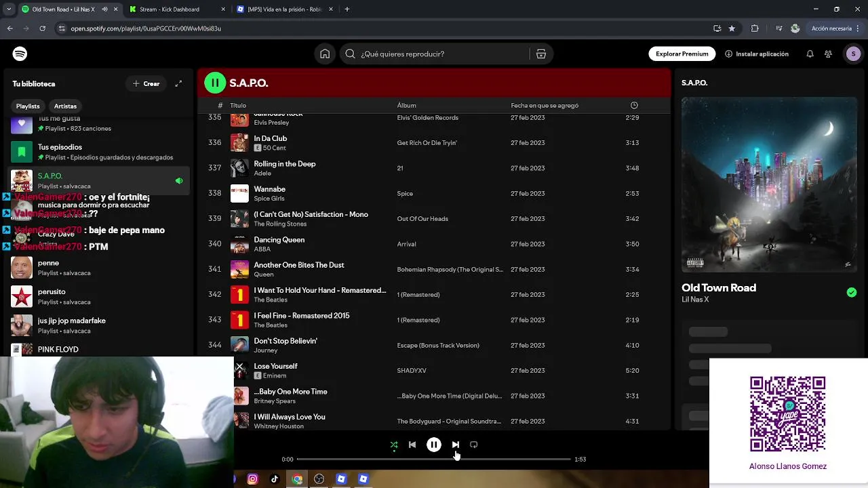Open the Browse icon next to search
Viewport: 868px width, 488px height.
click(541, 54)
